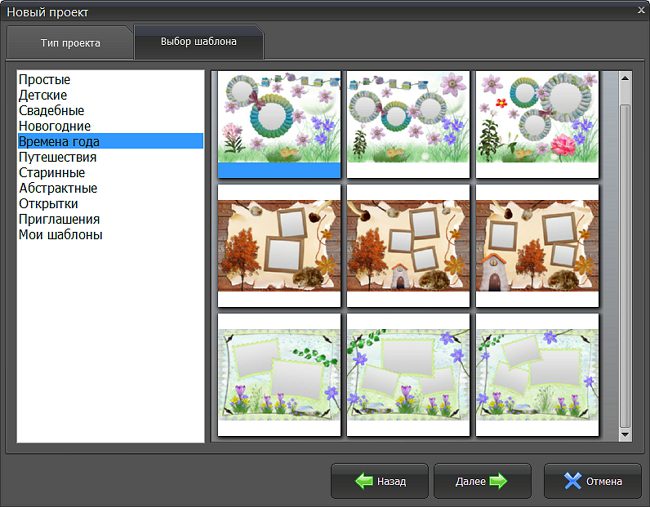Click the template list scrollbar thumb
Screen dimensions: 650x507
click(625, 267)
